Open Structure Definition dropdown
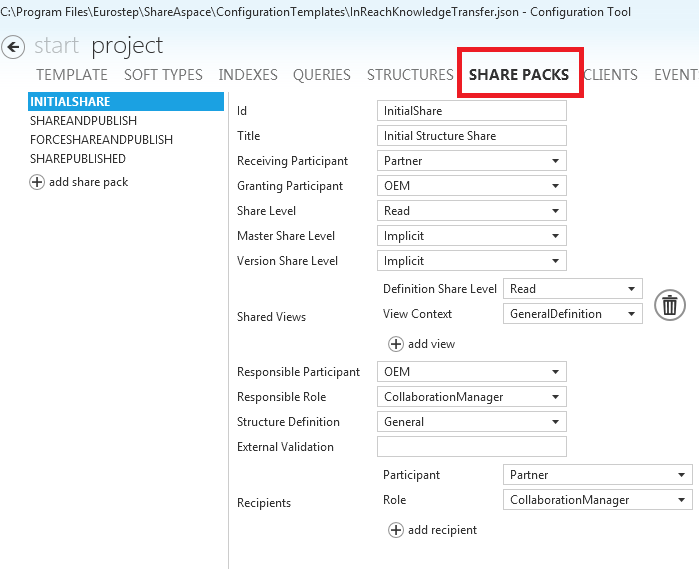The height and width of the screenshot is (569, 699). pos(472,421)
